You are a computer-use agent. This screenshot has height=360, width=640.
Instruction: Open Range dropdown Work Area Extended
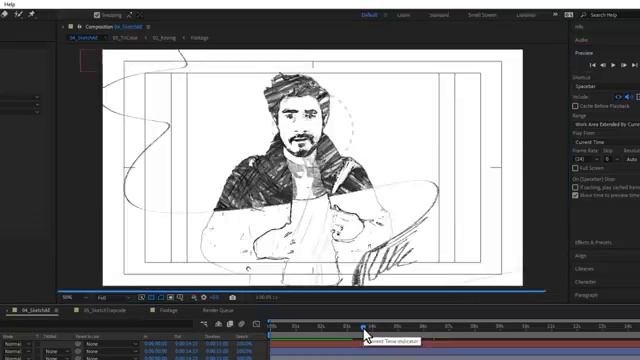tap(606, 124)
